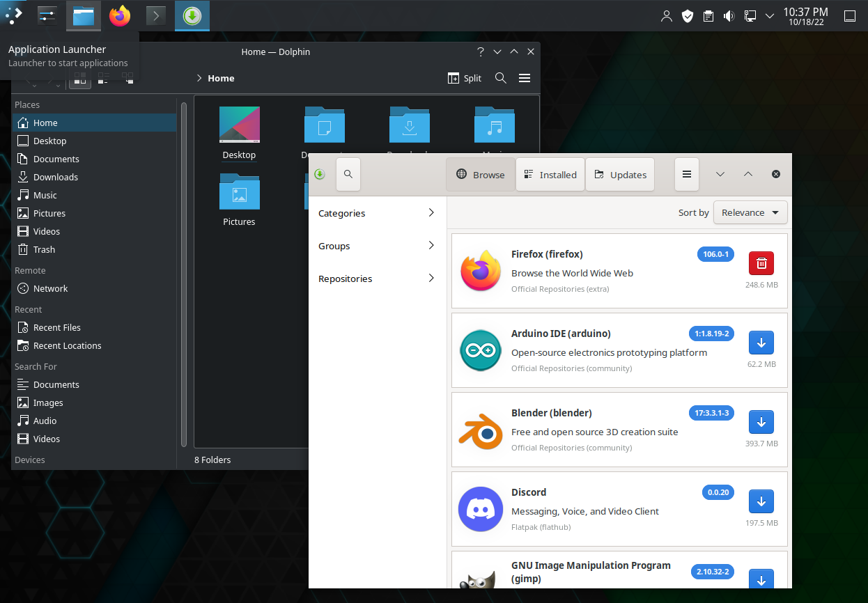The image size is (868, 603).
Task: Switch to the Updates tab
Action: click(620, 174)
